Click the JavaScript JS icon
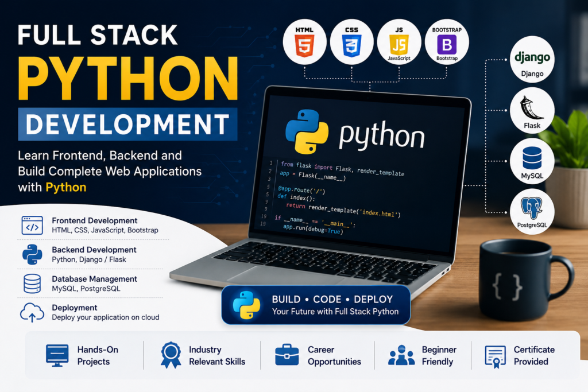This screenshot has height=392, width=588. 399,45
